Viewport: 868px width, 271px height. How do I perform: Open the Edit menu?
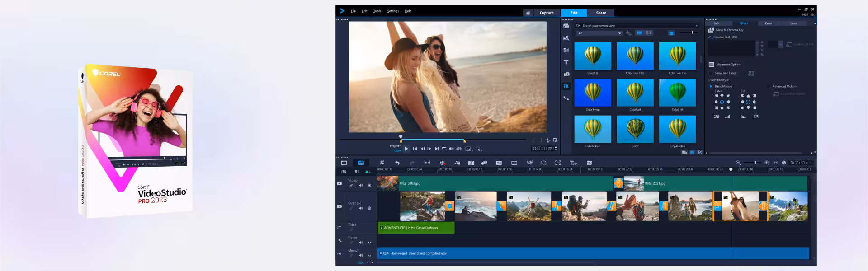point(364,11)
